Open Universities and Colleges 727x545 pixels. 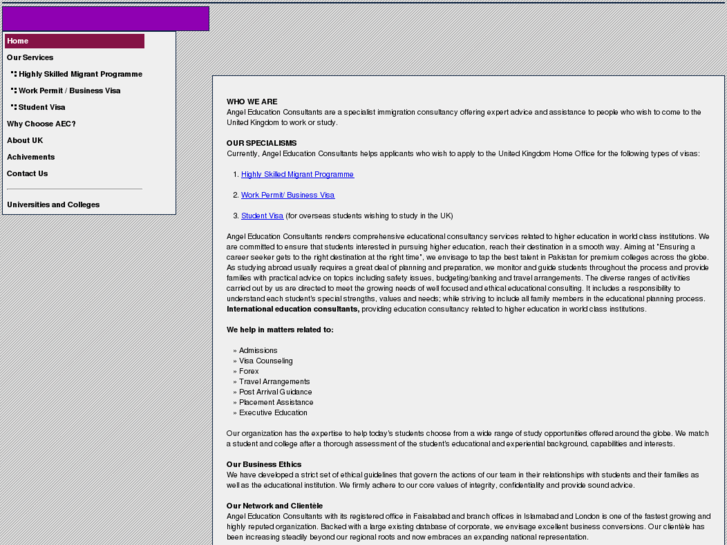click(53, 205)
